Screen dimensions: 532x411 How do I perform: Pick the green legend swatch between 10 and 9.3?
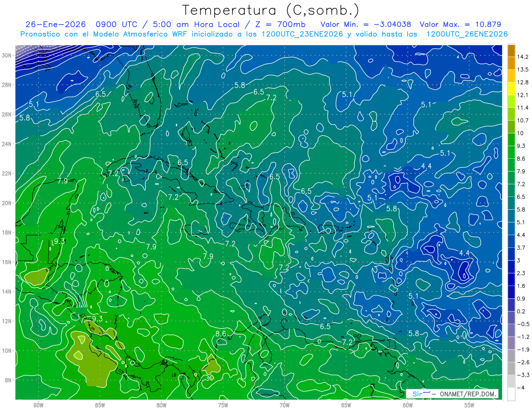pos(511,140)
